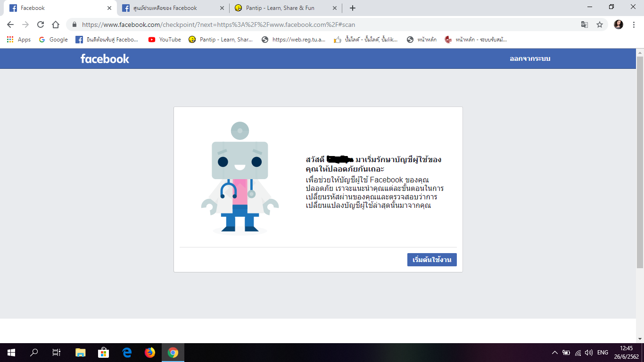Click the เริ่มต้นใช้งาน button
Viewport: 644px width, 362px height.
click(x=432, y=260)
